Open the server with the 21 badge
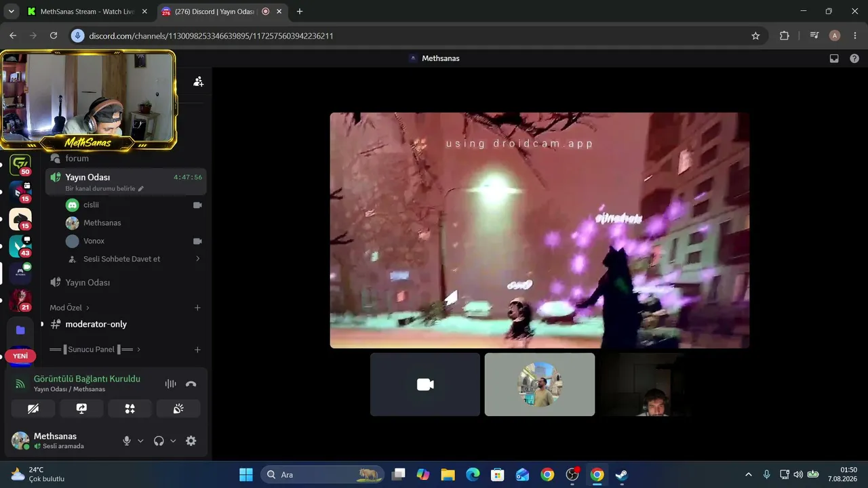The width and height of the screenshot is (868, 488). point(20,301)
